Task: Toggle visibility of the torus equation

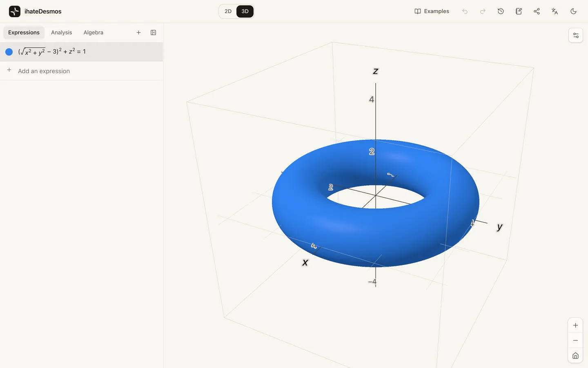Action: 9,52
